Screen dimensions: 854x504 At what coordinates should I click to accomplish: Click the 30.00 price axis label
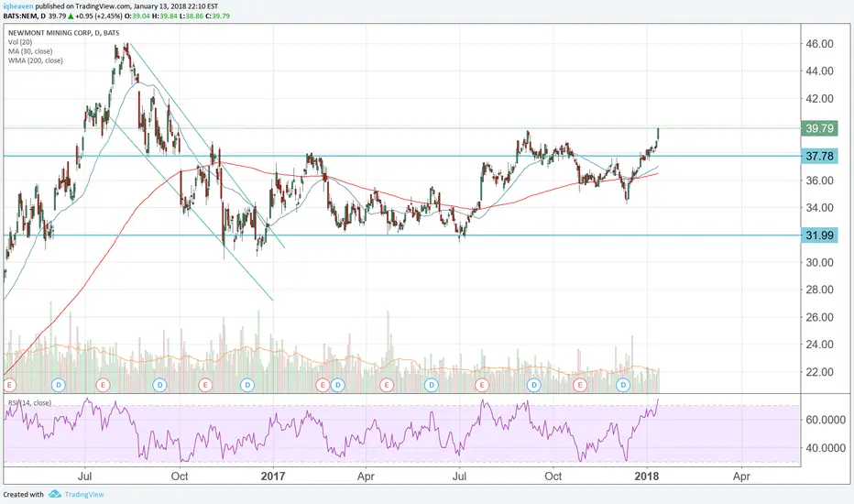click(820, 262)
